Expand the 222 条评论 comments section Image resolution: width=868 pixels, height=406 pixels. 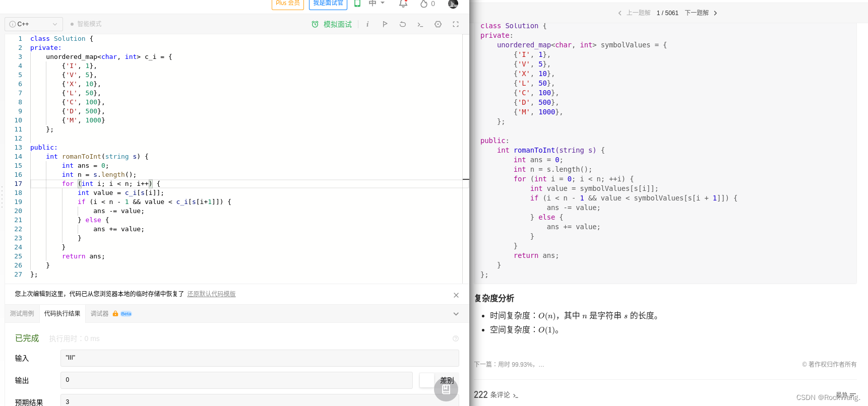click(496, 395)
